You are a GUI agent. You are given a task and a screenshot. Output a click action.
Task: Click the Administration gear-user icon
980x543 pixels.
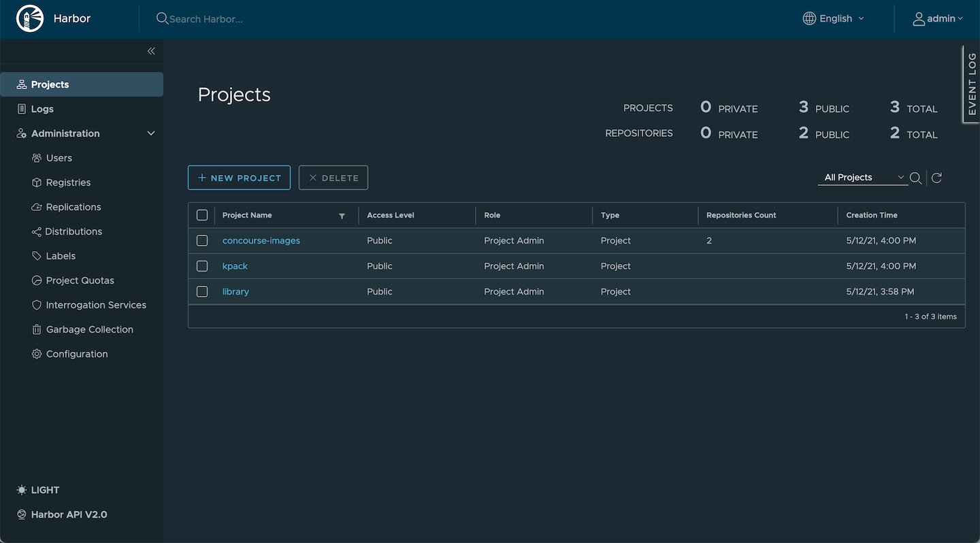22,133
